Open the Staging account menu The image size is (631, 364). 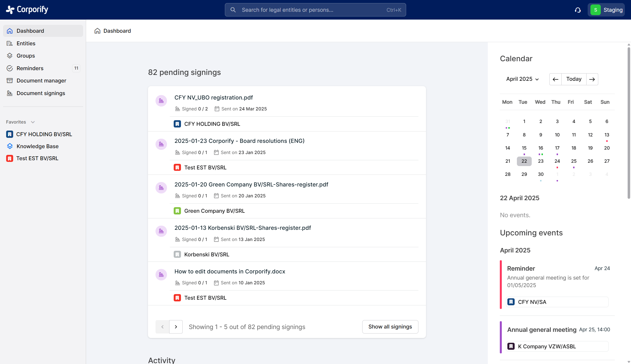point(606,10)
